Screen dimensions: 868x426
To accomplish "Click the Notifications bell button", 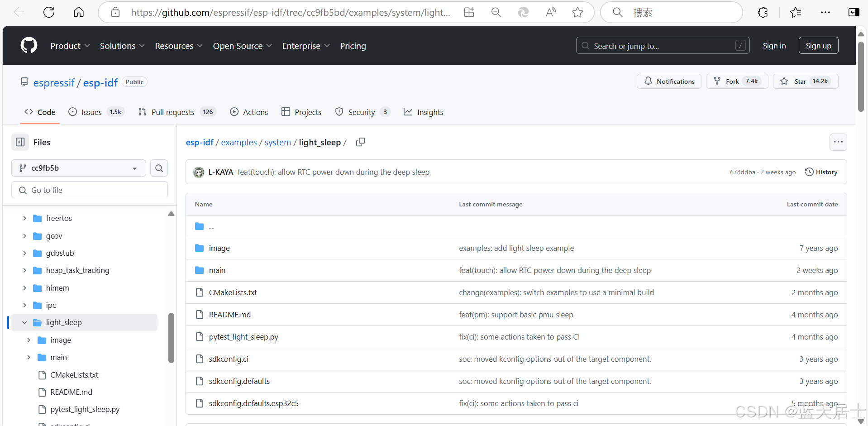I will (669, 81).
